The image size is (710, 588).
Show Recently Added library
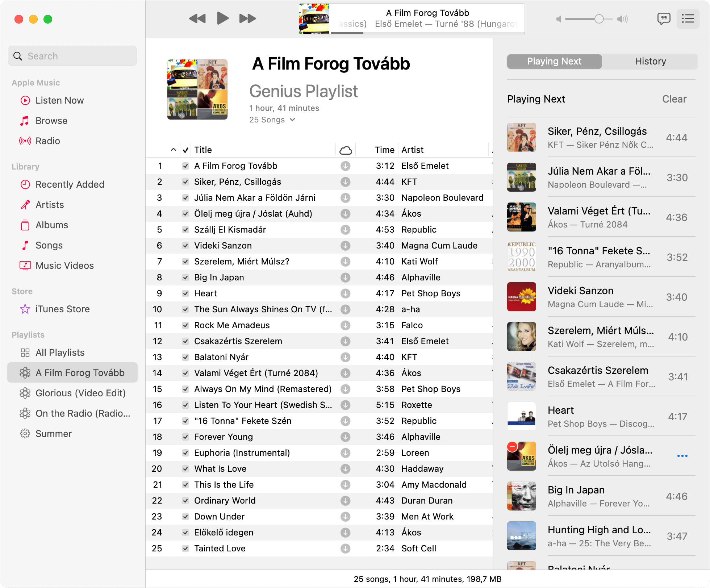click(72, 184)
